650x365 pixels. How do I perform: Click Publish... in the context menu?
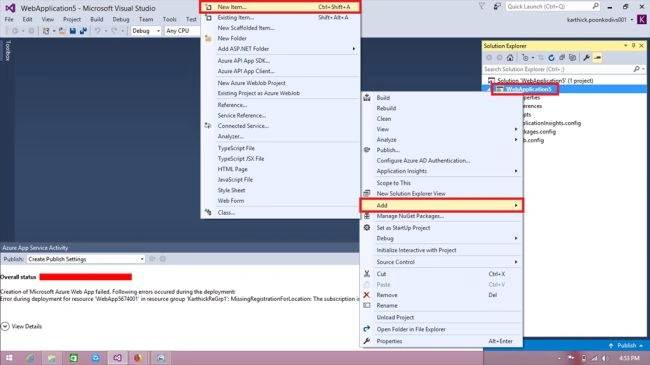441,150
